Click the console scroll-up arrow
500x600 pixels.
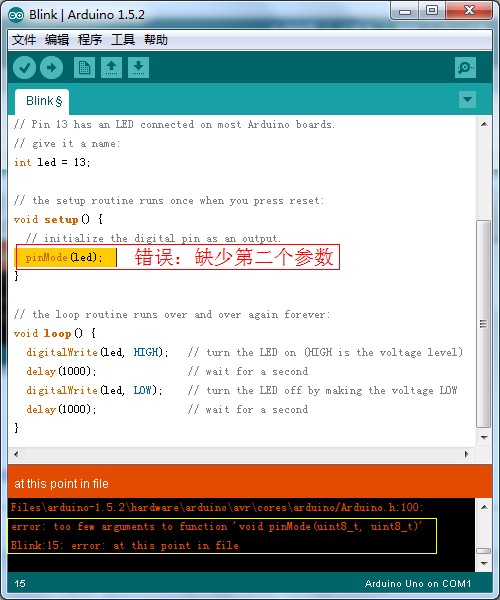click(x=484, y=507)
